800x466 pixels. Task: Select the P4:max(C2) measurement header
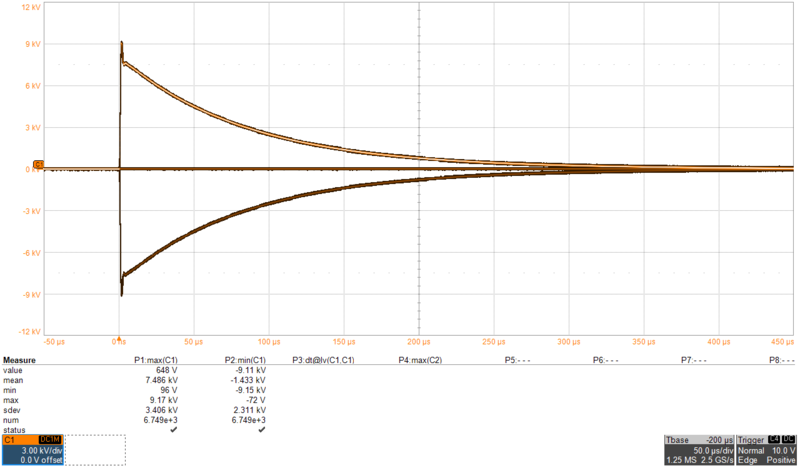click(x=420, y=359)
